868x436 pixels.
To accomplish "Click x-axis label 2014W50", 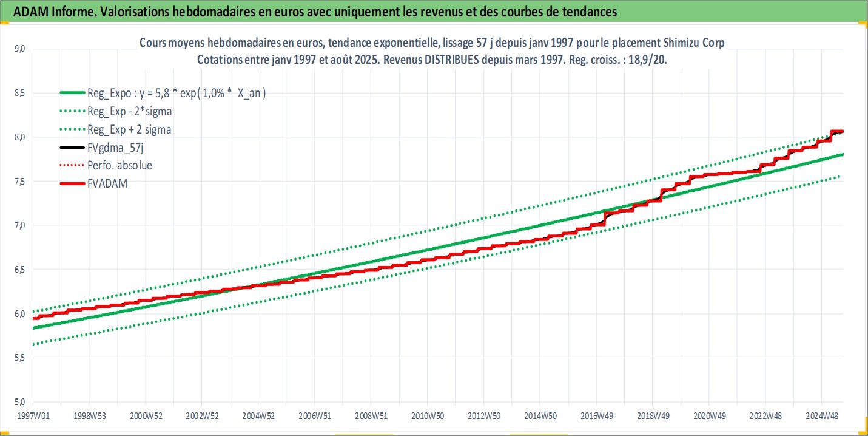I will point(540,415).
